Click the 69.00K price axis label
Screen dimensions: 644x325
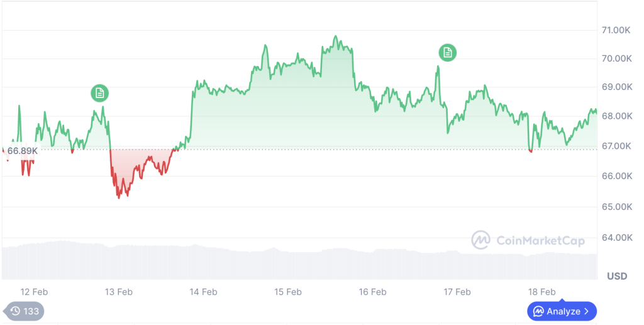pyautogui.click(x=616, y=87)
